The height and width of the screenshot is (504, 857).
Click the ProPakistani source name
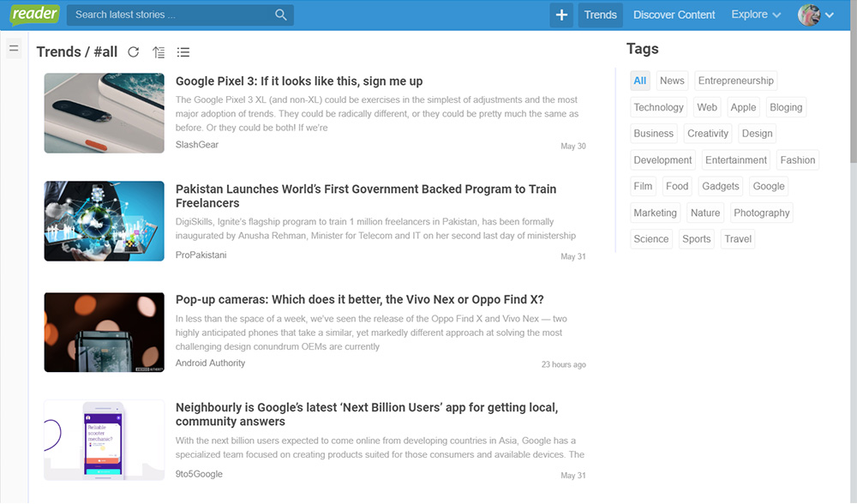(x=201, y=255)
